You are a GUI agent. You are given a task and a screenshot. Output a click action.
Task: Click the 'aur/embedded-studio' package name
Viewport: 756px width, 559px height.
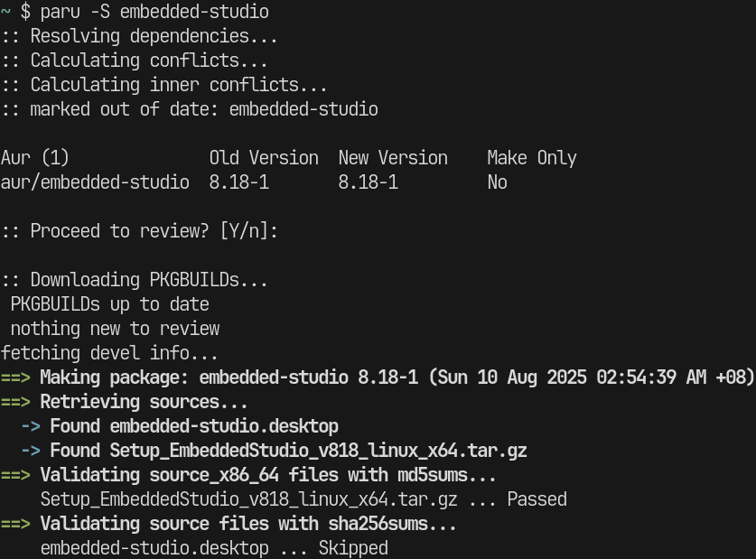[x=95, y=182]
